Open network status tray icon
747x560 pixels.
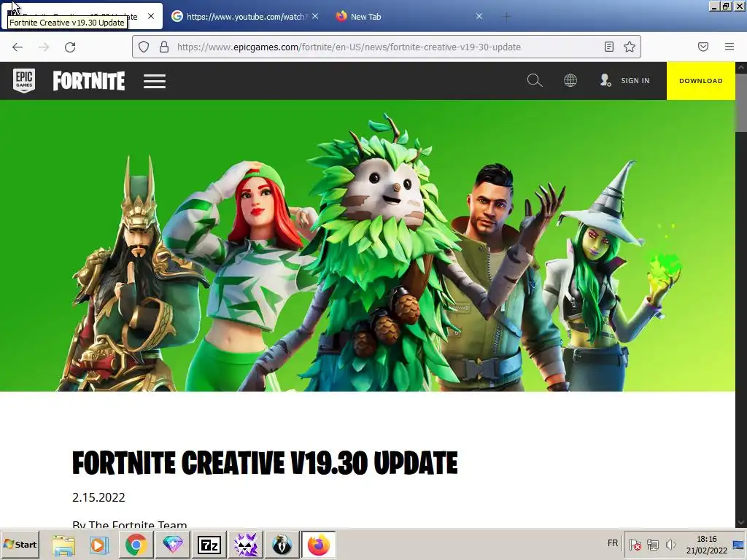click(x=653, y=544)
